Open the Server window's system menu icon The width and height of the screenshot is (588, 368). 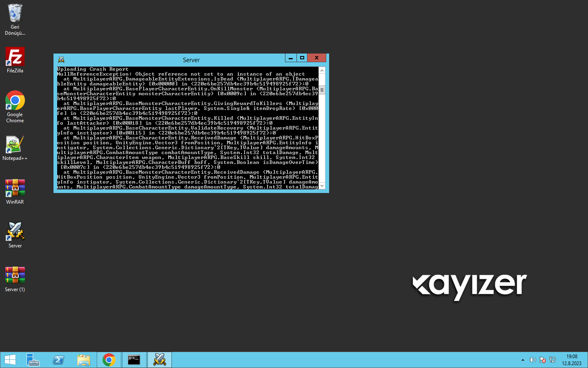click(x=61, y=59)
